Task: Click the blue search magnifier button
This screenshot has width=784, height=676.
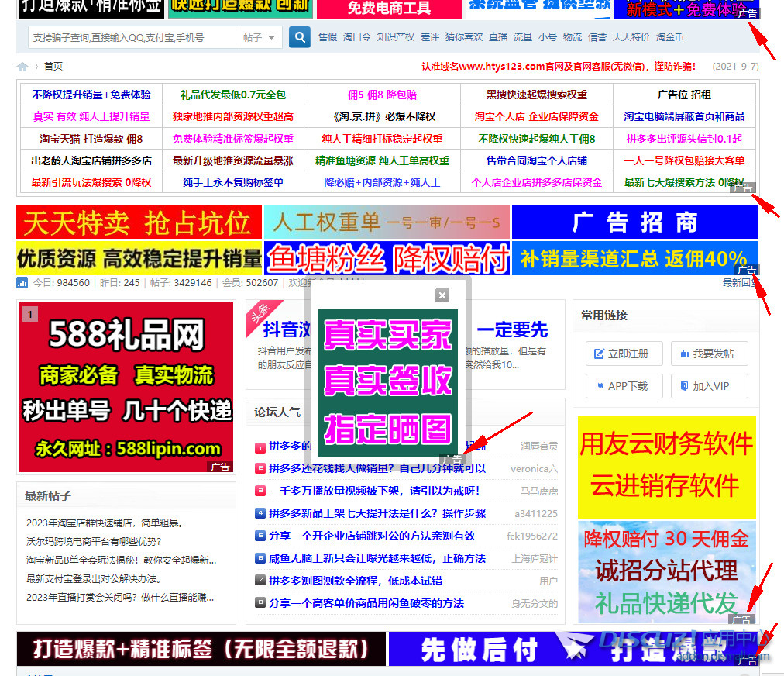Action: click(300, 37)
